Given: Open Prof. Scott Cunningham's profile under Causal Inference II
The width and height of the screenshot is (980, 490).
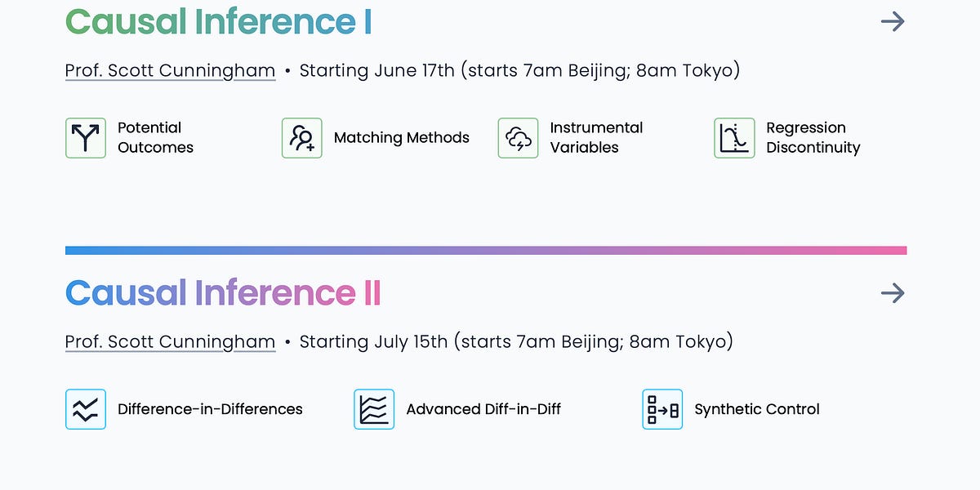Looking at the screenshot, I should click(x=170, y=341).
